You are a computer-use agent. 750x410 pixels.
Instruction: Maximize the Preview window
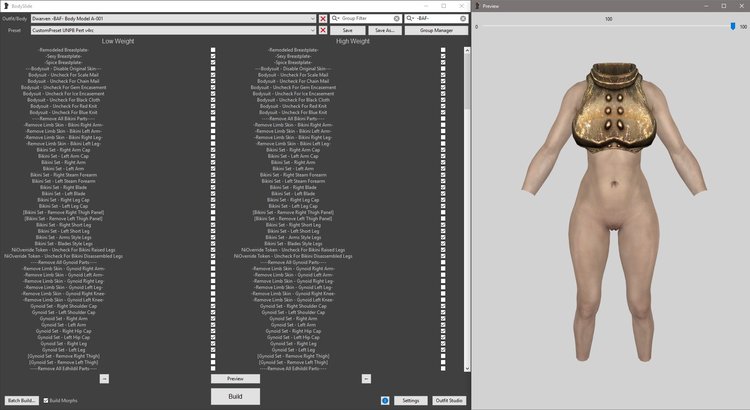coord(724,6)
